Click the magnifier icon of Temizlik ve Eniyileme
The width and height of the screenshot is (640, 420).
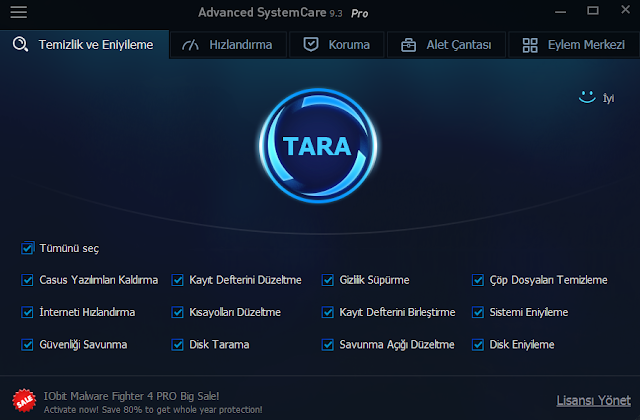tap(20, 44)
